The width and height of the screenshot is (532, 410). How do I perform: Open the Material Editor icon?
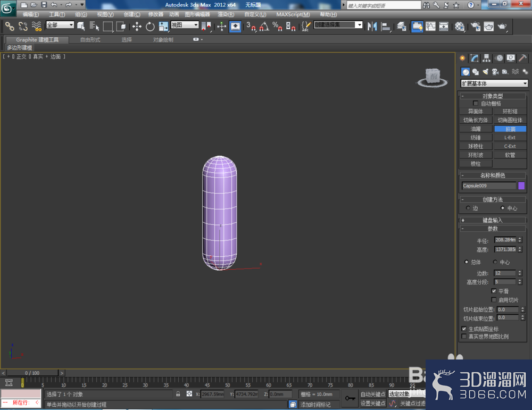point(460,26)
